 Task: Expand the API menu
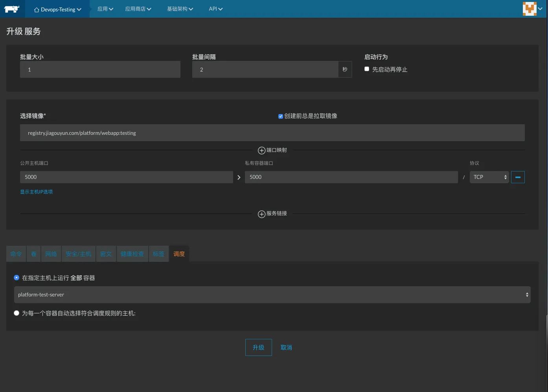(x=215, y=9)
